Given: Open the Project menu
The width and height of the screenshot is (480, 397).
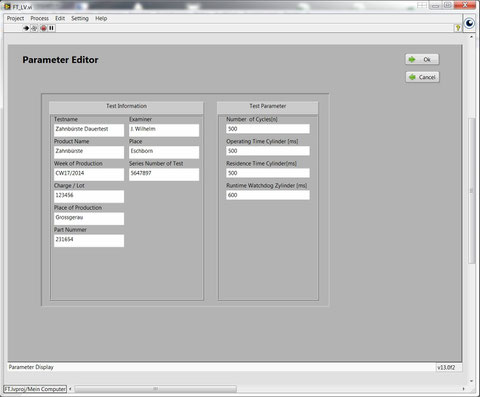Looking at the screenshot, I should point(15,18).
